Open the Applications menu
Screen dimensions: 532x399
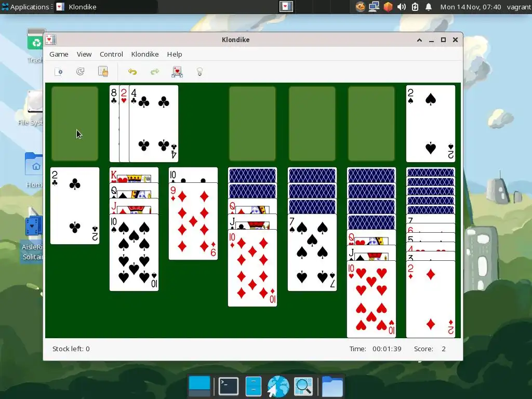click(x=26, y=7)
